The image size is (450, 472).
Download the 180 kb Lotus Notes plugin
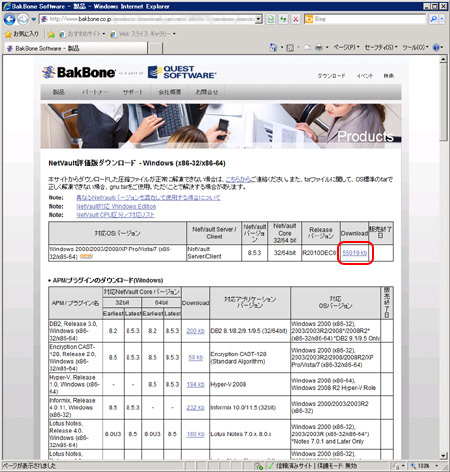[195, 434]
